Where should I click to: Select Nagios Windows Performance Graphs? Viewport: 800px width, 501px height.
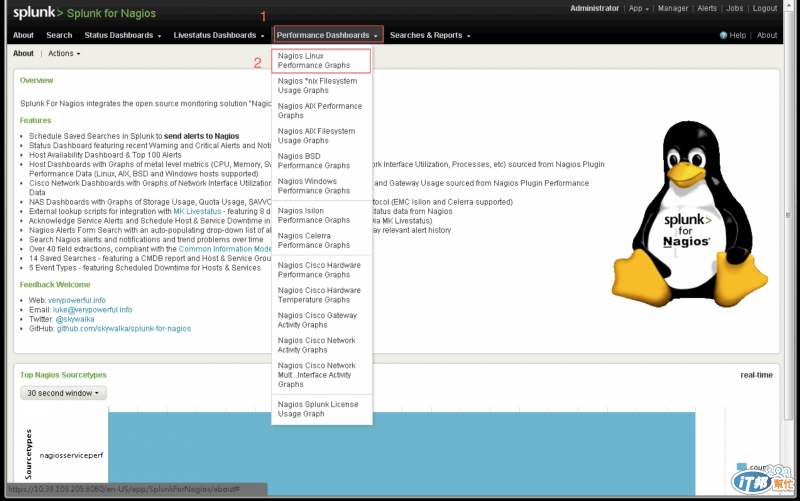322,186
